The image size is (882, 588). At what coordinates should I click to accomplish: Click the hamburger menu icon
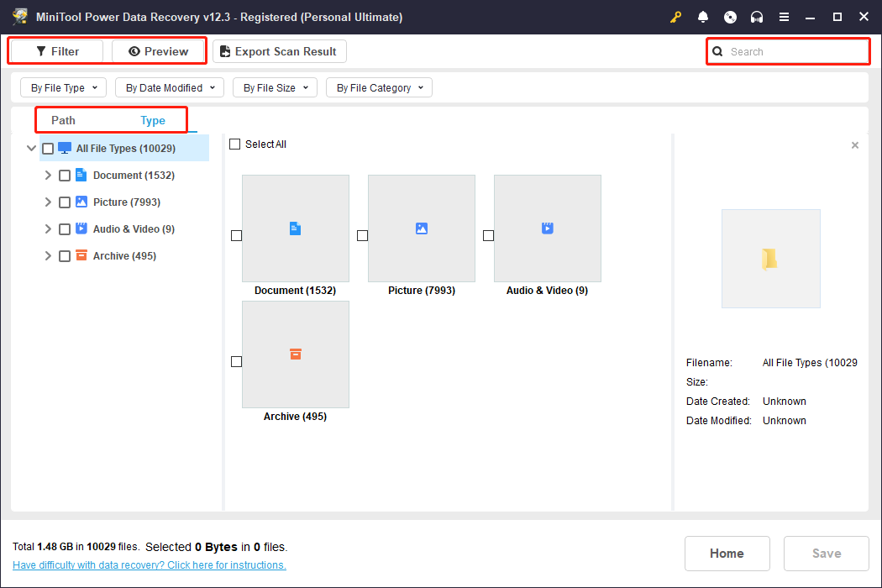(x=784, y=16)
